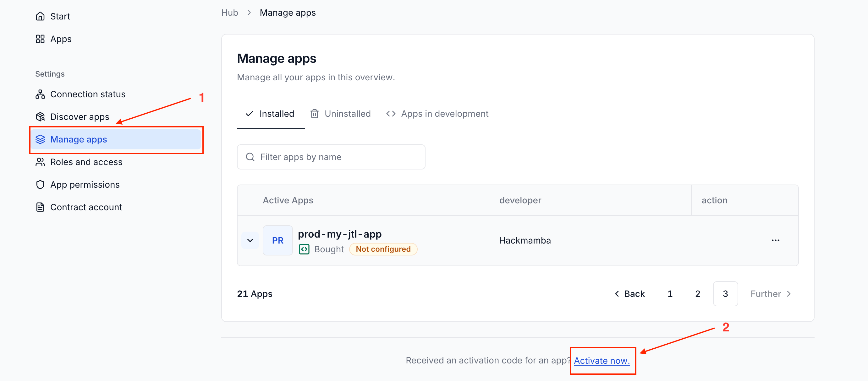Click the Start home icon

(40, 16)
